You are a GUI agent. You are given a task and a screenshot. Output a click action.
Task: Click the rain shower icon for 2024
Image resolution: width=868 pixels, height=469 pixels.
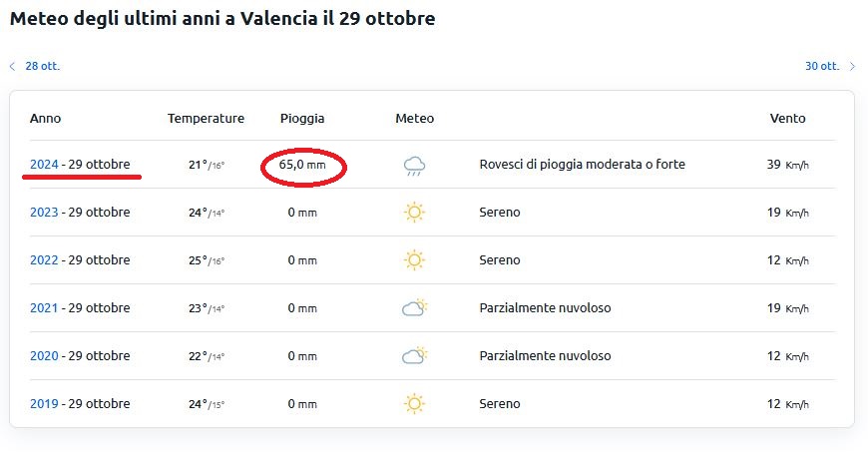pyautogui.click(x=414, y=166)
